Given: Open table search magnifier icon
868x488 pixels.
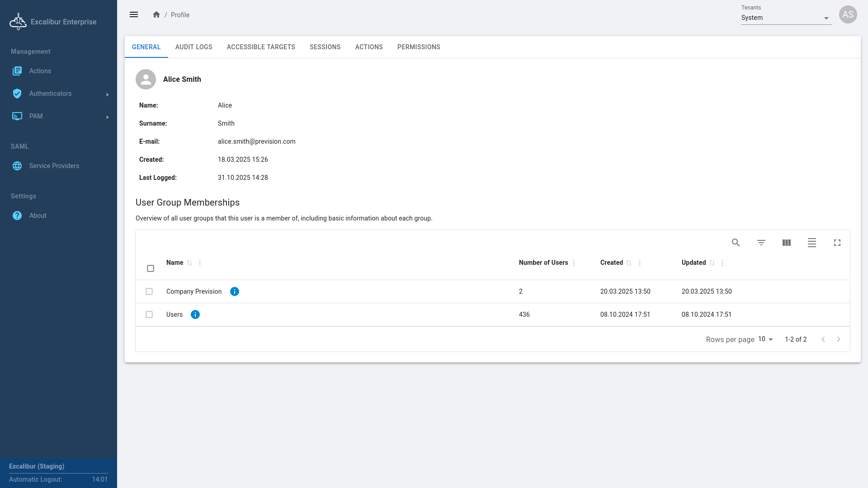Looking at the screenshot, I should click(736, 243).
